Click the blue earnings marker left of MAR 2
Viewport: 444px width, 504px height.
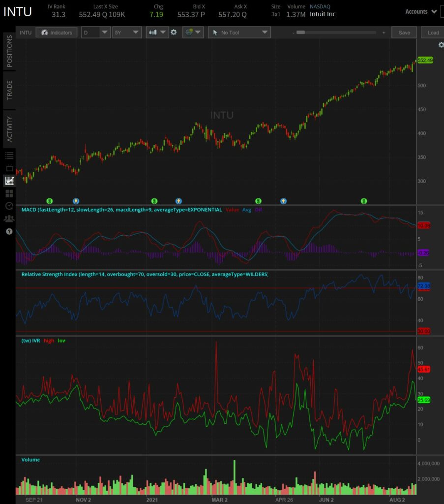(179, 201)
